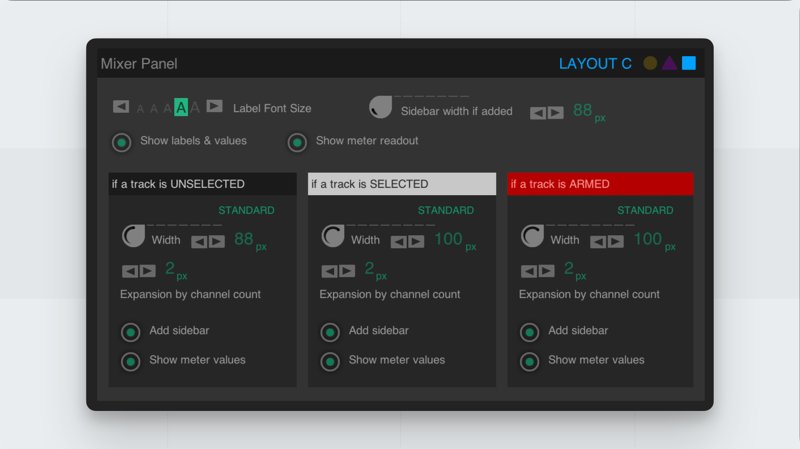Decrease label font size with left arrow
800x449 pixels.
tap(121, 107)
